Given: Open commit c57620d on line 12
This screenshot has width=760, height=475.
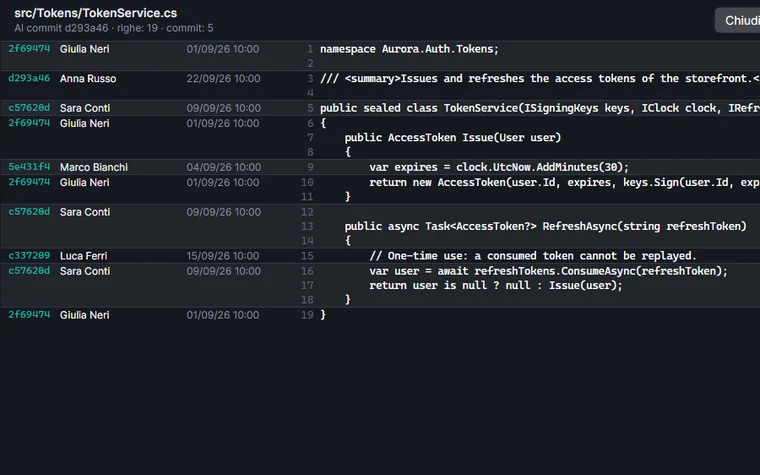Looking at the screenshot, I should [x=29, y=211].
